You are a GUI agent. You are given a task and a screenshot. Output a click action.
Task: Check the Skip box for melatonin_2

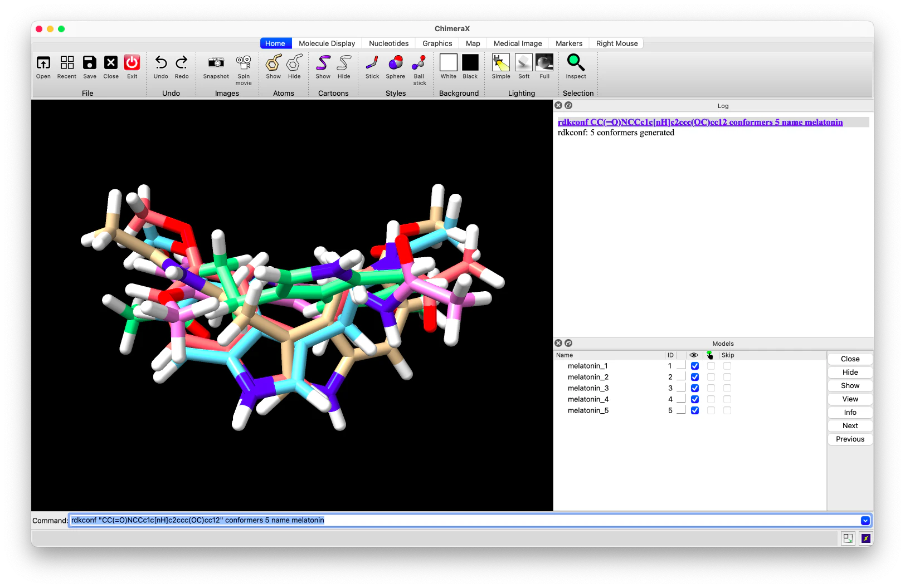(x=727, y=377)
